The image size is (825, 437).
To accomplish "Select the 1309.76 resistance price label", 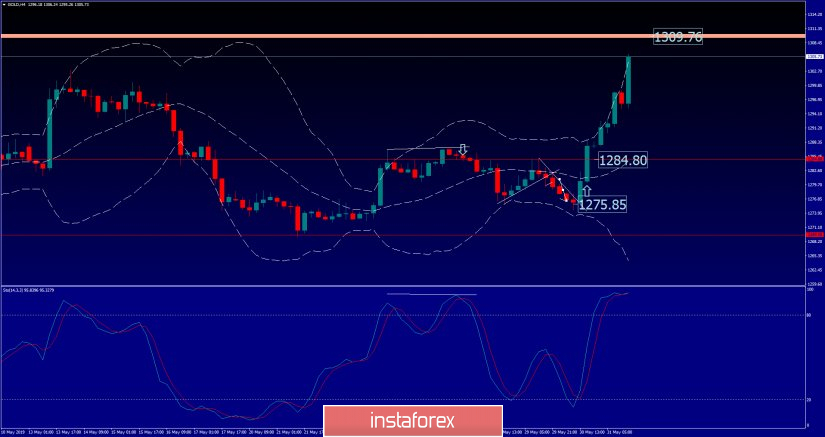I will (x=678, y=36).
